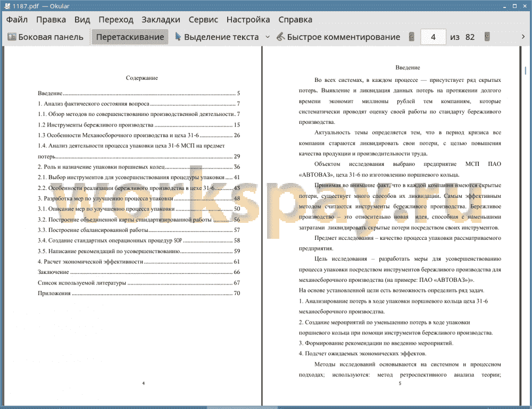
Task: Open the Закладки menu
Action: [161, 20]
